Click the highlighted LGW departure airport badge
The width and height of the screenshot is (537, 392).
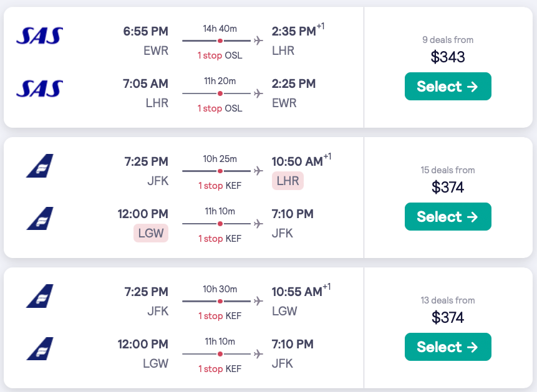tap(151, 234)
